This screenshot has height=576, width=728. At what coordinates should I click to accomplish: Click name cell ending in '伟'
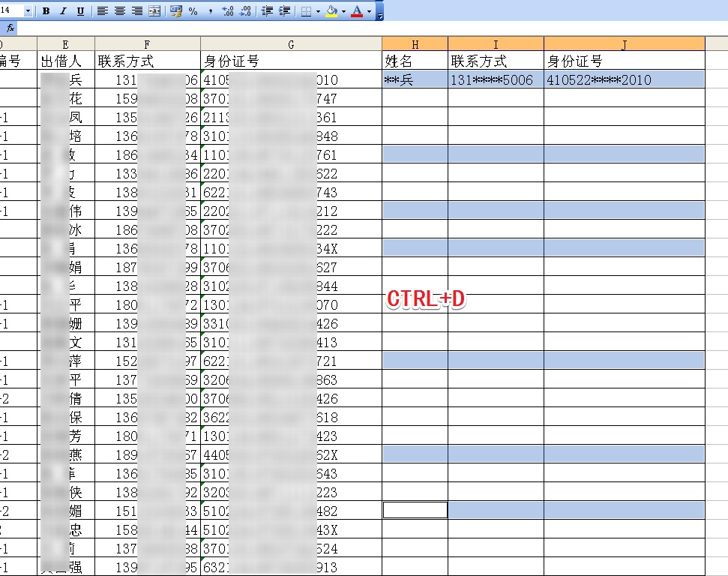pyautogui.click(x=65, y=211)
